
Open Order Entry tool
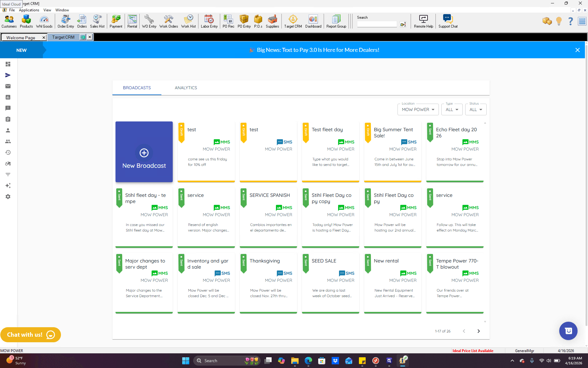(66, 21)
